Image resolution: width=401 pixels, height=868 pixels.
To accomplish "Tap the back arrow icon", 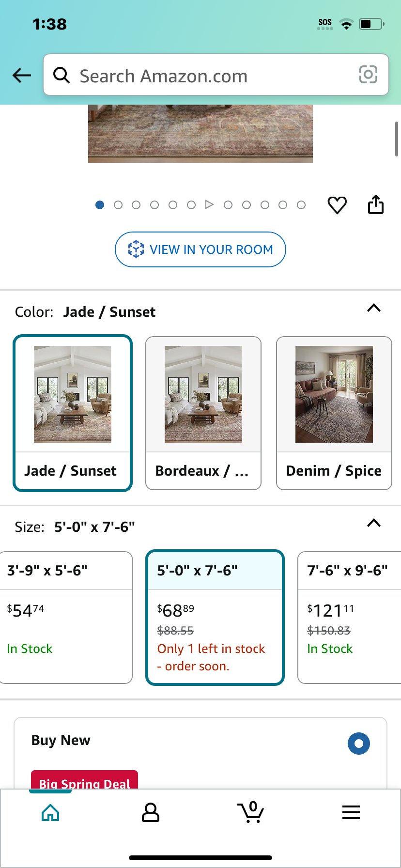I will (x=22, y=75).
